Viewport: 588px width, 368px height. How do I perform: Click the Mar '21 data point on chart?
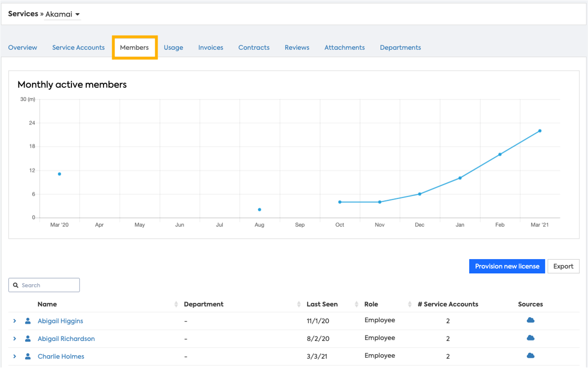tap(539, 131)
